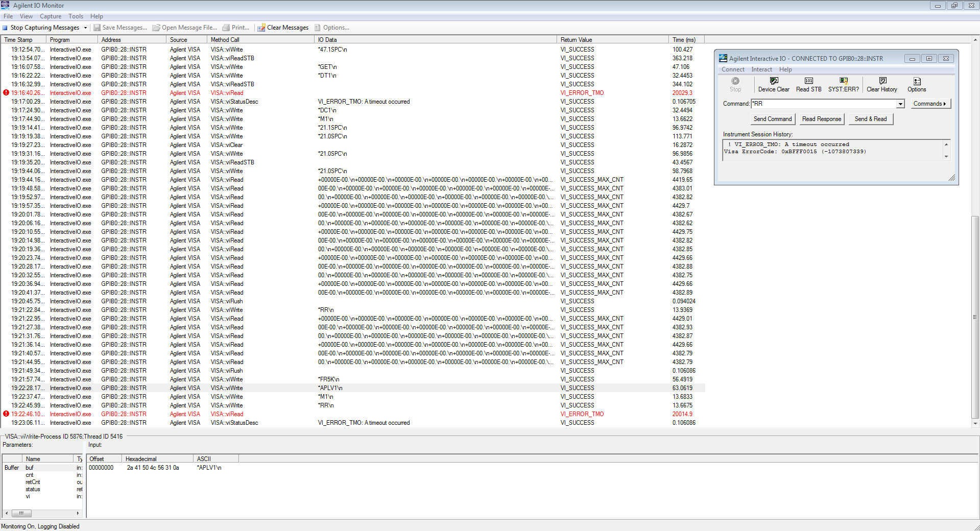Click Stop Capturing Messages toolbar button

pos(41,28)
